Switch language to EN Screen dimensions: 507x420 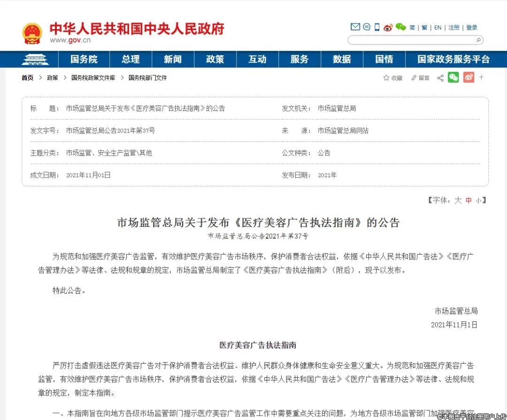pos(438,28)
